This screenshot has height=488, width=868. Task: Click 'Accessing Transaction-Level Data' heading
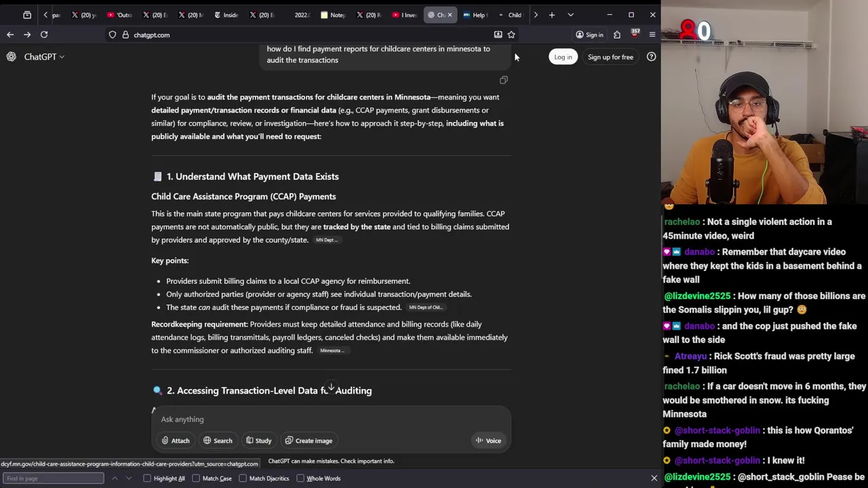click(x=269, y=390)
